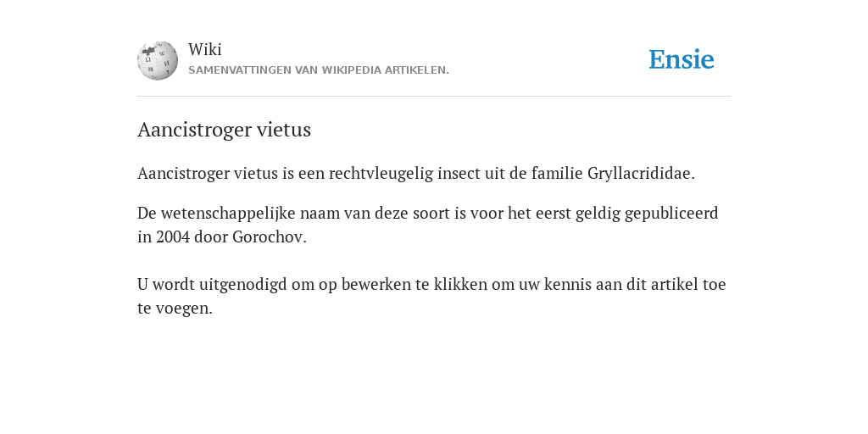Open the Ensie logo link

coord(682,59)
